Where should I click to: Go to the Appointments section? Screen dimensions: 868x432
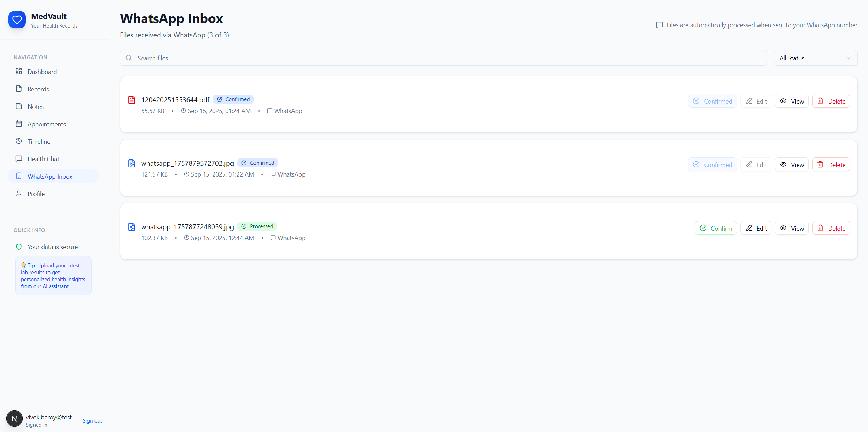46,124
